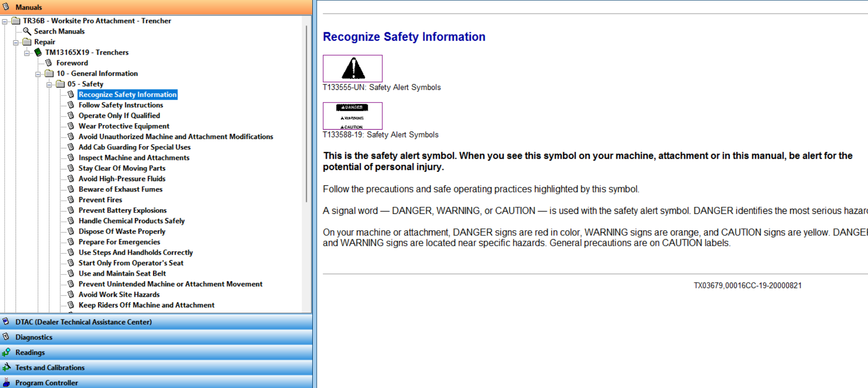Open Avoid Unauthorized Machine and Attachment Modifications
868x388 pixels.
(176, 137)
